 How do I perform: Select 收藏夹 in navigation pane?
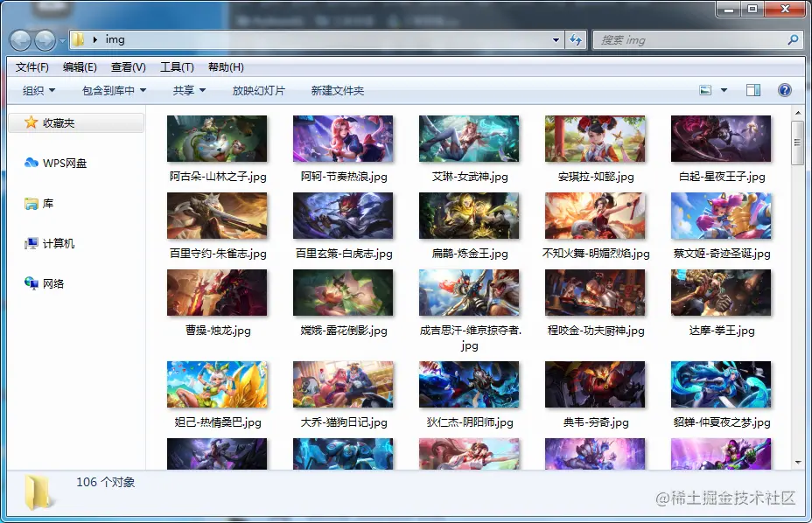pos(76,122)
